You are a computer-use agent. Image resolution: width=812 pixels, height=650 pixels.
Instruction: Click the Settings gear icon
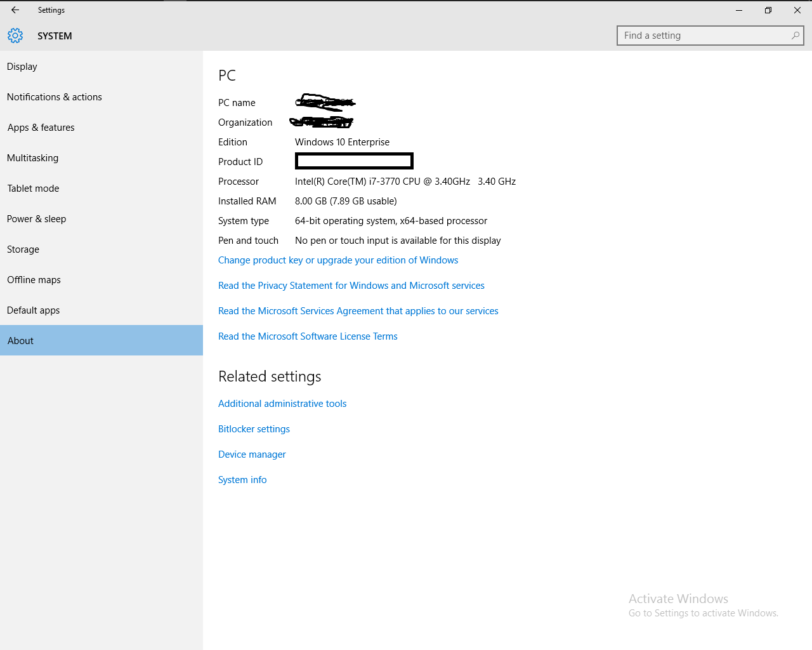tap(15, 36)
